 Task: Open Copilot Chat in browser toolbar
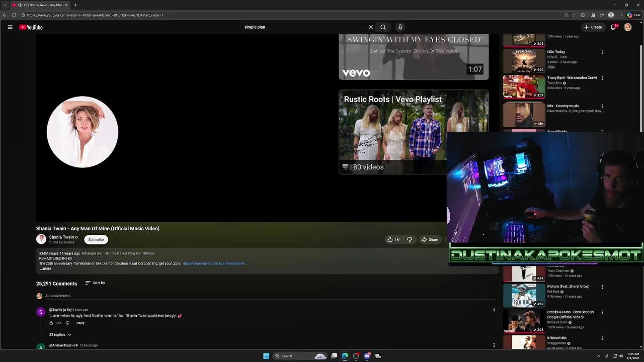coord(633,15)
